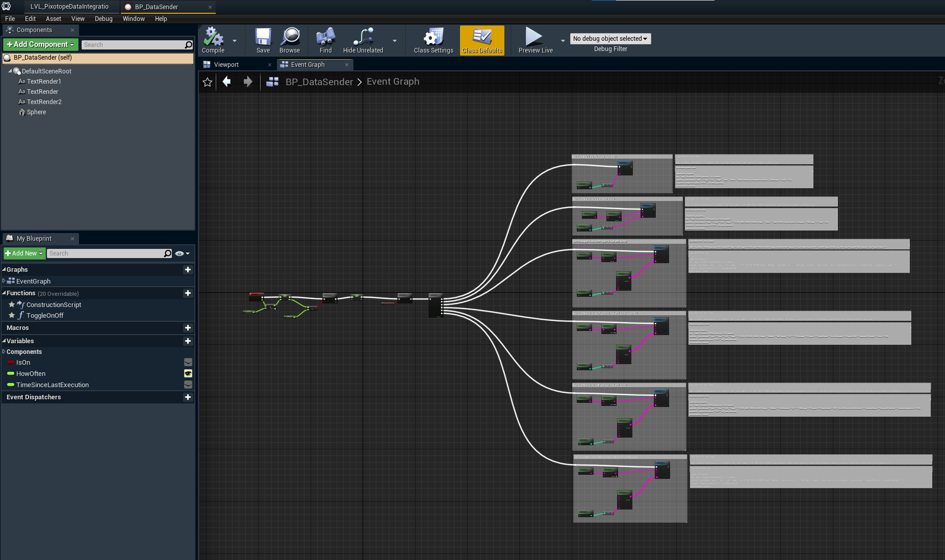945x560 pixels.
Task: Bookmark graph using the star icon
Action: pyautogui.click(x=208, y=82)
